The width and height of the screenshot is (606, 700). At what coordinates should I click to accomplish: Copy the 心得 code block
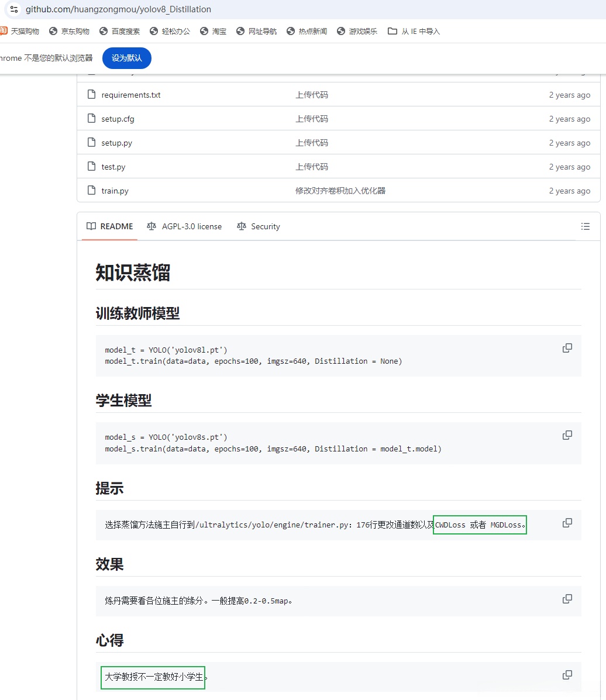tap(567, 675)
